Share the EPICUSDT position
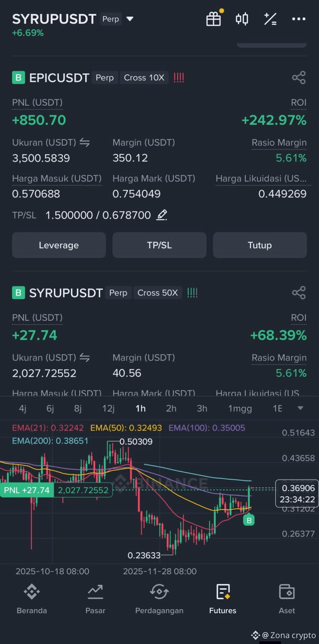The height and width of the screenshot is (644, 319). 299,78
